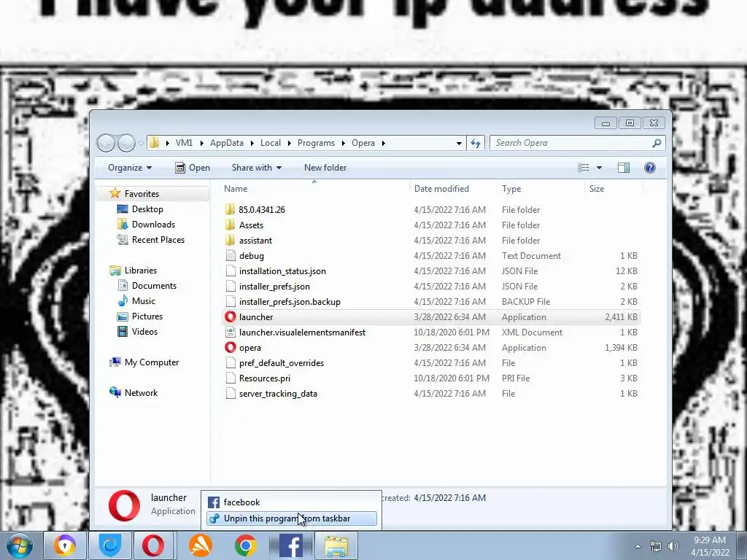Click the blue shield browser taskbar icon
Viewport: 747px width, 560px height.
click(110, 545)
